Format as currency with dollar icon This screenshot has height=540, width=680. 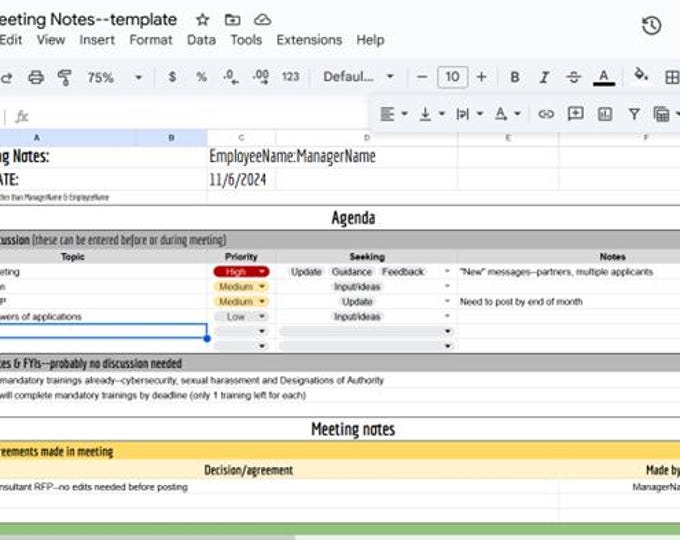[x=172, y=77]
